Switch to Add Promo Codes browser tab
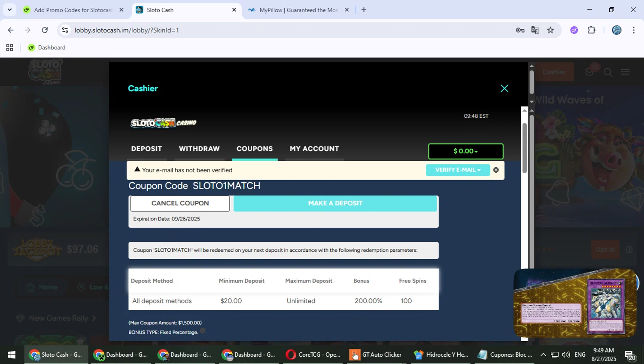Image resolution: width=644 pixels, height=364 pixels. click(x=73, y=10)
